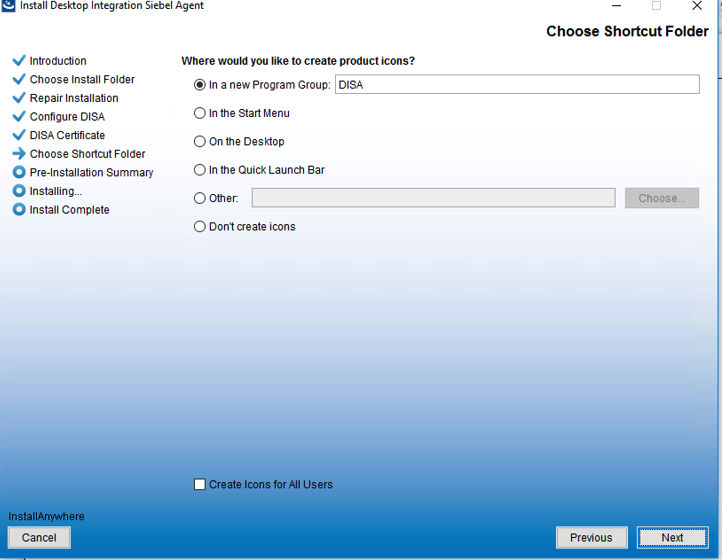Click the circle icon beside Install Complete

pos(19,210)
